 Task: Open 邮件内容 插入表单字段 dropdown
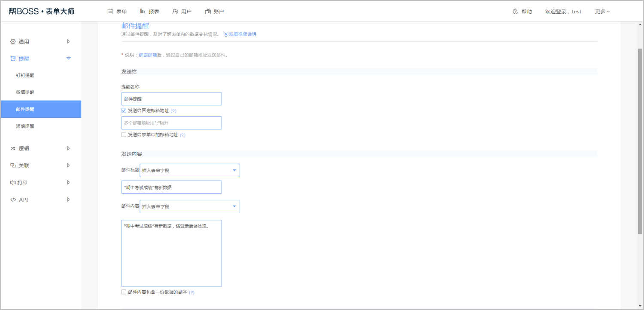click(190, 206)
